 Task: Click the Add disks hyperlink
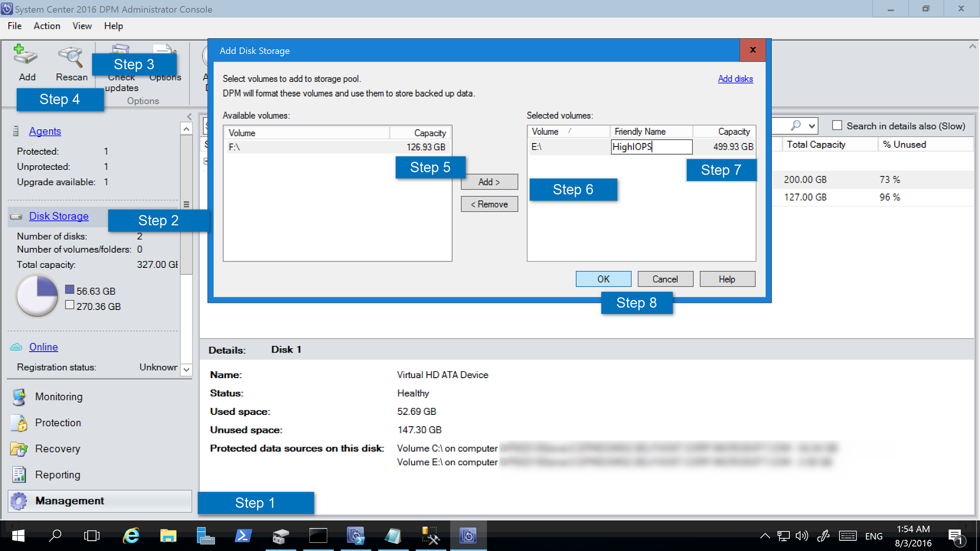(735, 79)
